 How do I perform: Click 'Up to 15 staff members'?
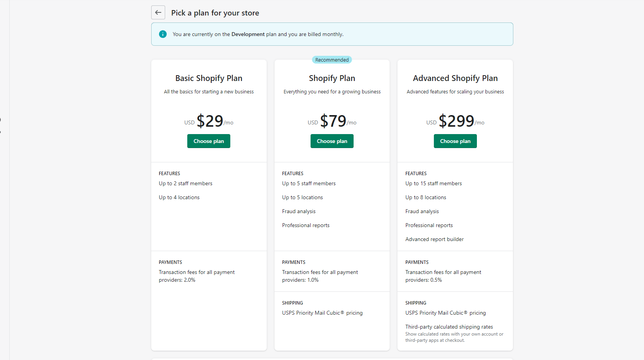433,183
